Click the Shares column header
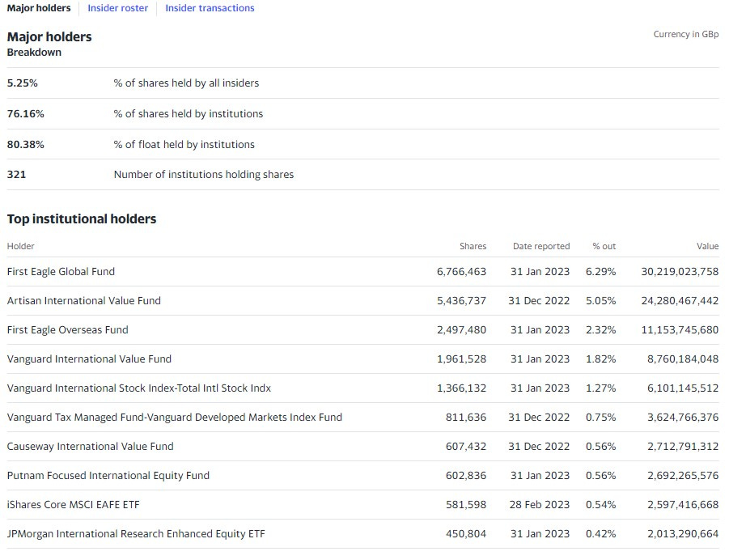The width and height of the screenshot is (746, 560). (x=473, y=246)
